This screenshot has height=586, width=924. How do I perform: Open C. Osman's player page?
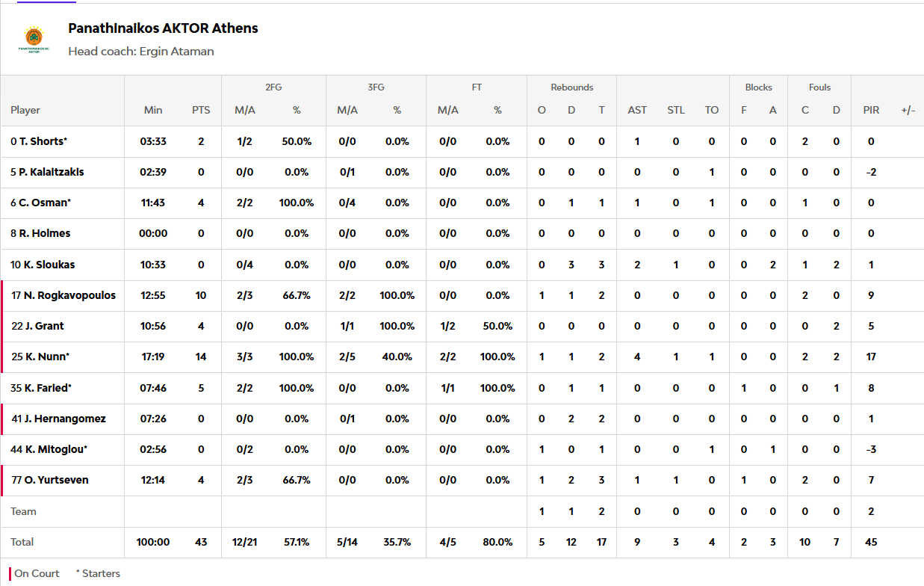(x=44, y=203)
